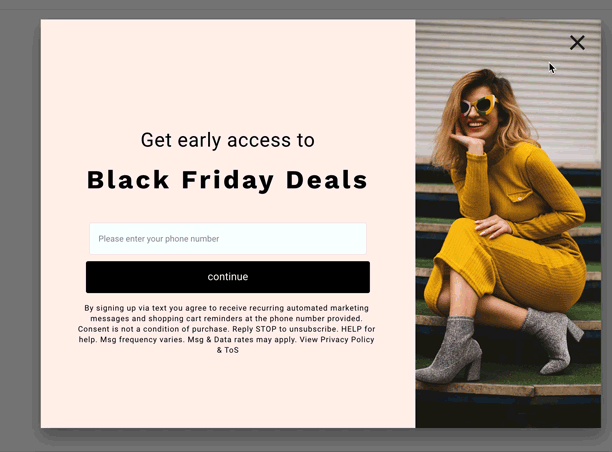This screenshot has height=452, width=612.
Task: Focus the phone number input field
Action: [228, 238]
